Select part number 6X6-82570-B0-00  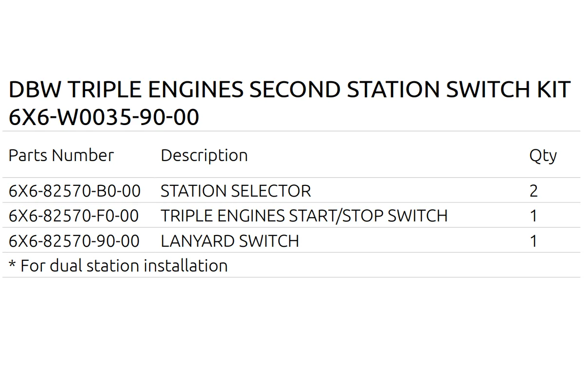(x=74, y=191)
